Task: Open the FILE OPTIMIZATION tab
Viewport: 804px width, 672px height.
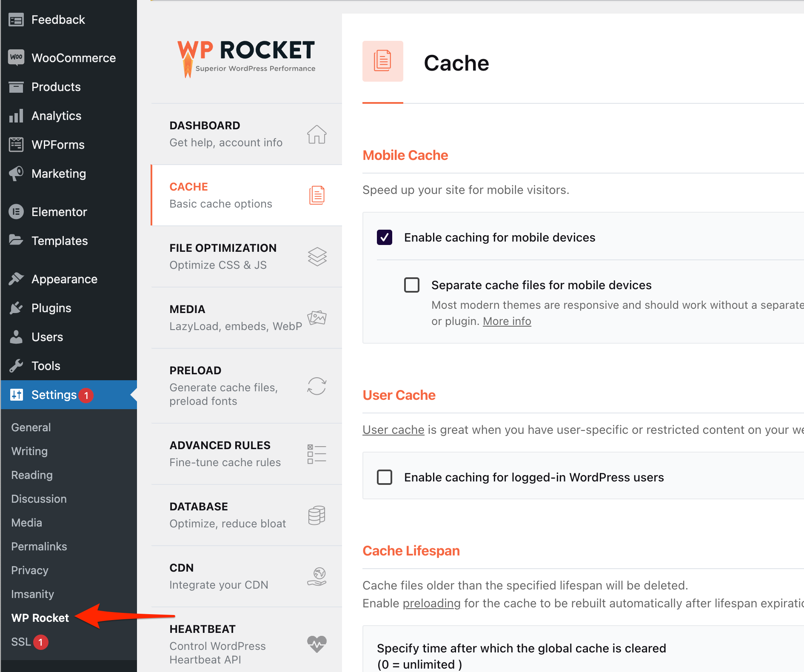Action: click(247, 256)
